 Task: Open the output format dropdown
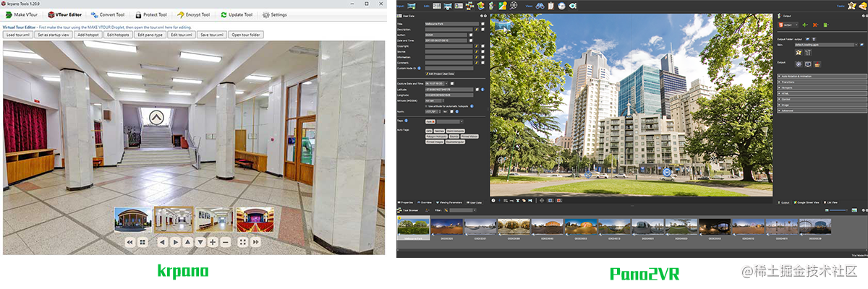click(x=788, y=25)
